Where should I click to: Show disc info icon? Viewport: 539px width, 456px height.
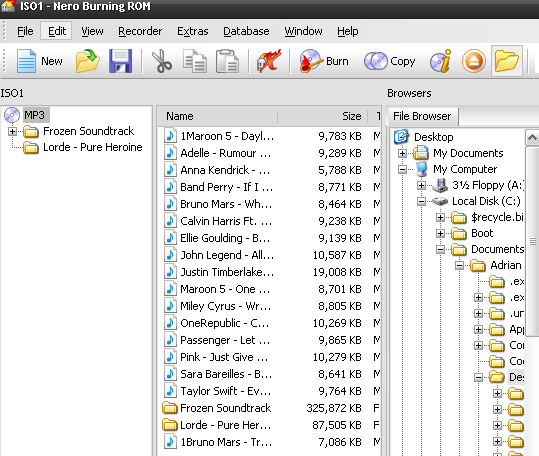[x=441, y=61]
